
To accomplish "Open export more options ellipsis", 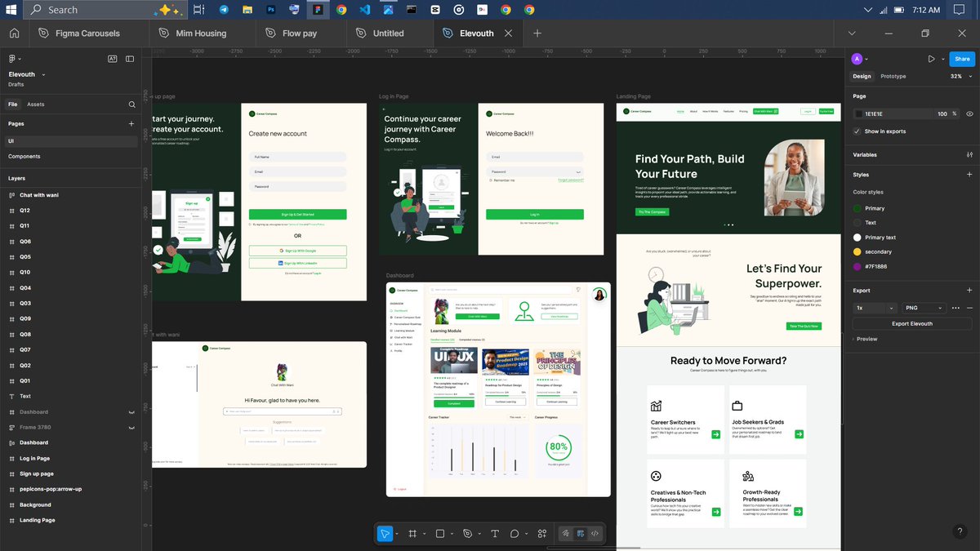I will pos(956,308).
